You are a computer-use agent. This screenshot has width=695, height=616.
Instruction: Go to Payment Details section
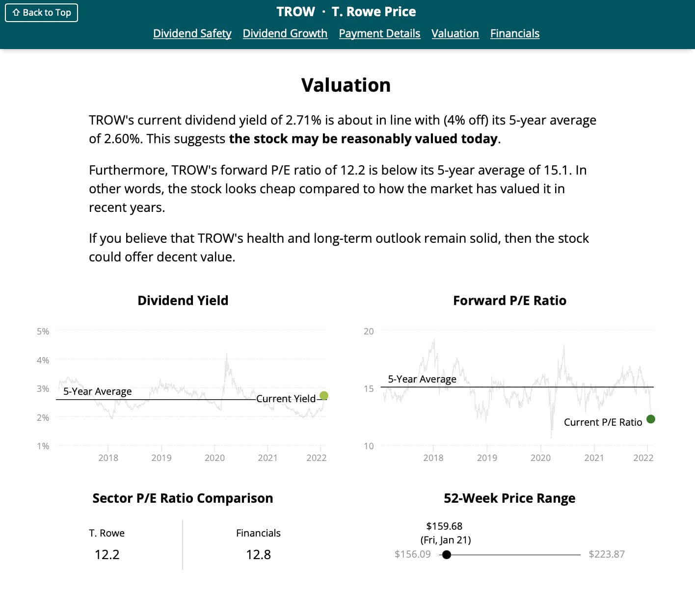(379, 33)
